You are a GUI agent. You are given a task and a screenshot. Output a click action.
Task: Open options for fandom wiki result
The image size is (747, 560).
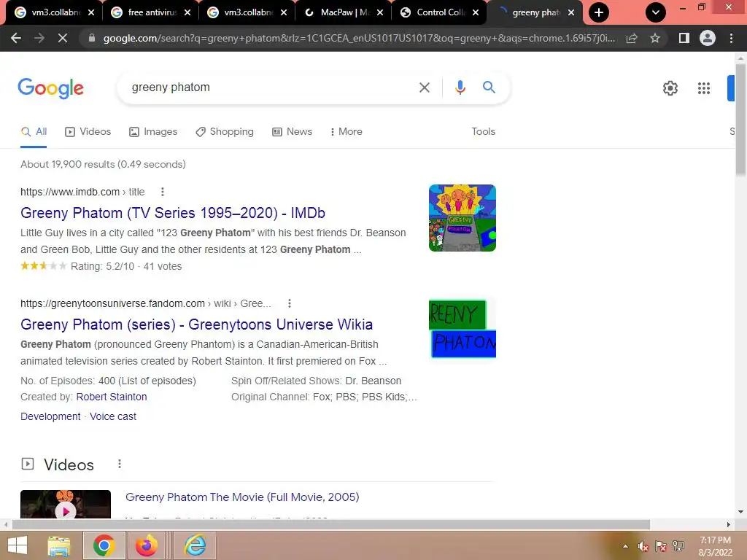tap(289, 303)
